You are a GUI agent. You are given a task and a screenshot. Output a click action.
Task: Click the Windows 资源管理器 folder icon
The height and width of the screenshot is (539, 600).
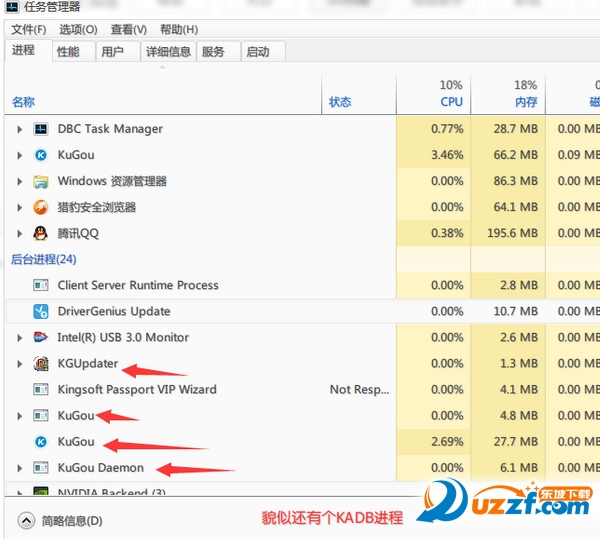click(x=41, y=181)
